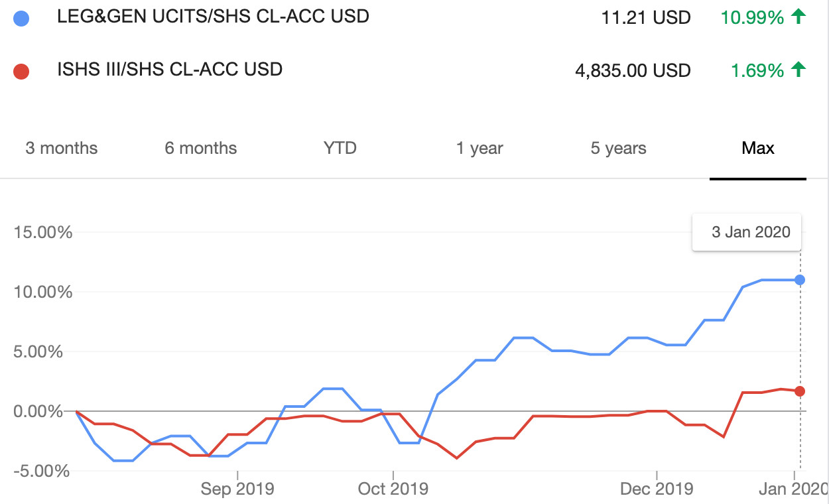
Task: Click the active Max range tab
Action: click(x=758, y=149)
